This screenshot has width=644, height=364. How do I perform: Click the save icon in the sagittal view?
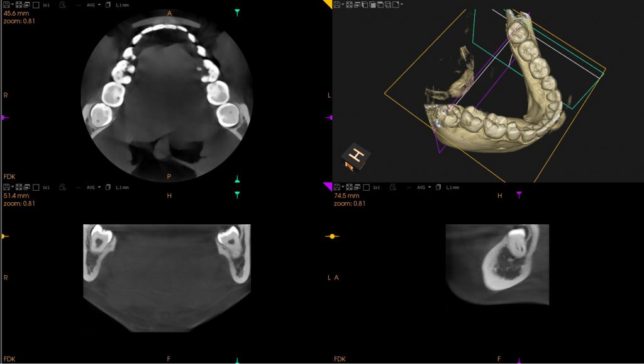click(x=337, y=187)
